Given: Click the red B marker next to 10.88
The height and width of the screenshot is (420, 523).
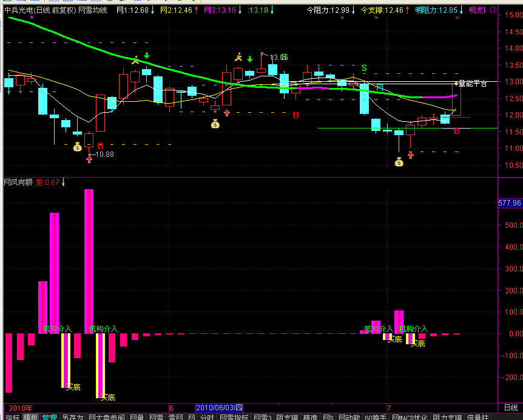Looking at the screenshot, I should tap(100, 146).
